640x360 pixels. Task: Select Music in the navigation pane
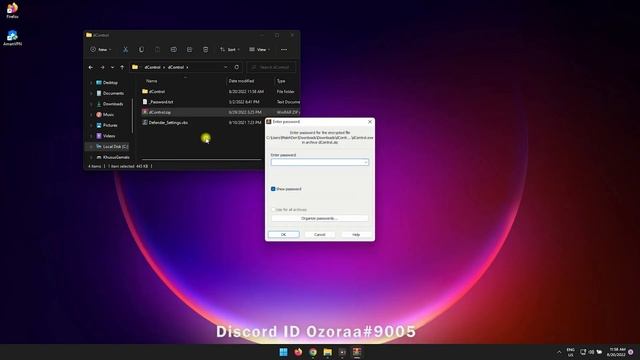[x=109, y=115]
